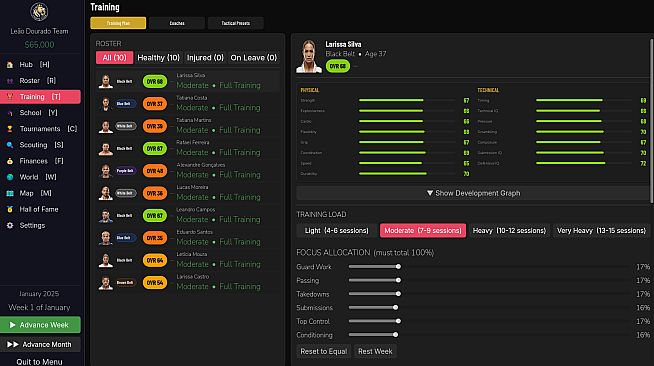Click the Map icon in sidebar

[x=10, y=193]
